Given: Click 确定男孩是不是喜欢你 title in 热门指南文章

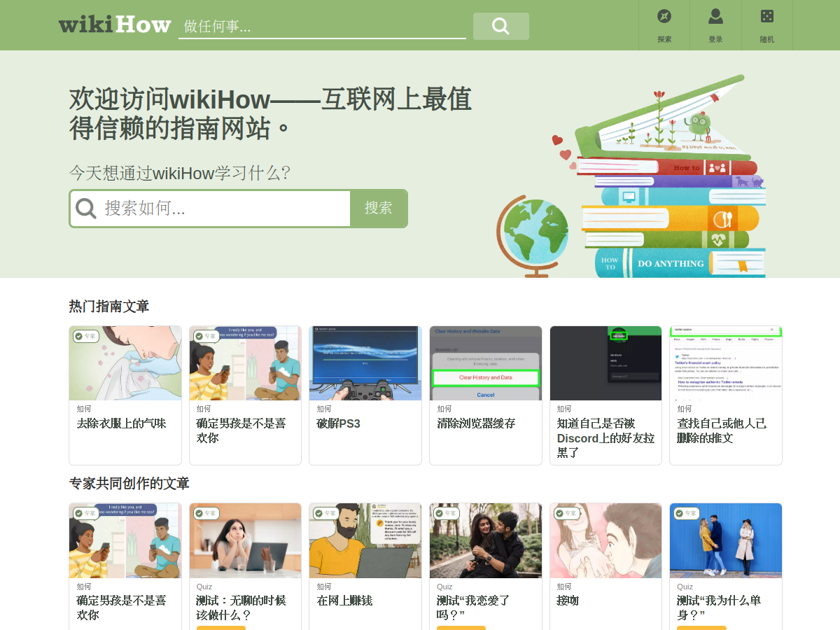Looking at the screenshot, I should point(241,430).
